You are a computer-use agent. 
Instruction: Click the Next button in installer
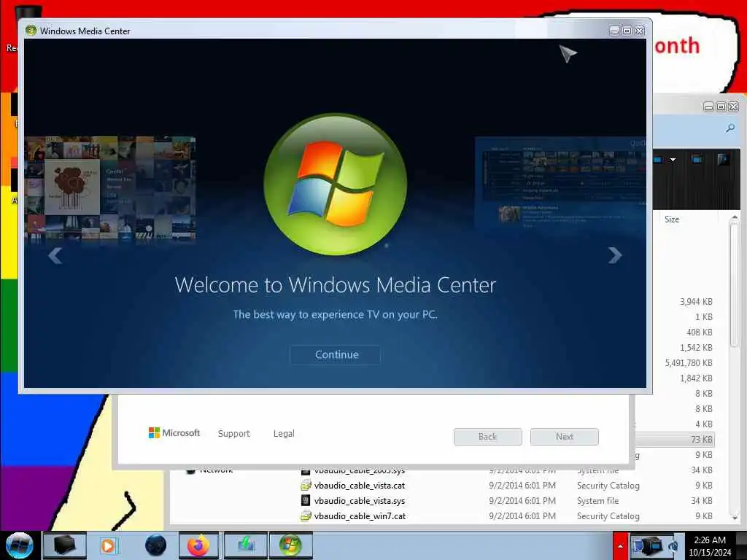pos(565,437)
